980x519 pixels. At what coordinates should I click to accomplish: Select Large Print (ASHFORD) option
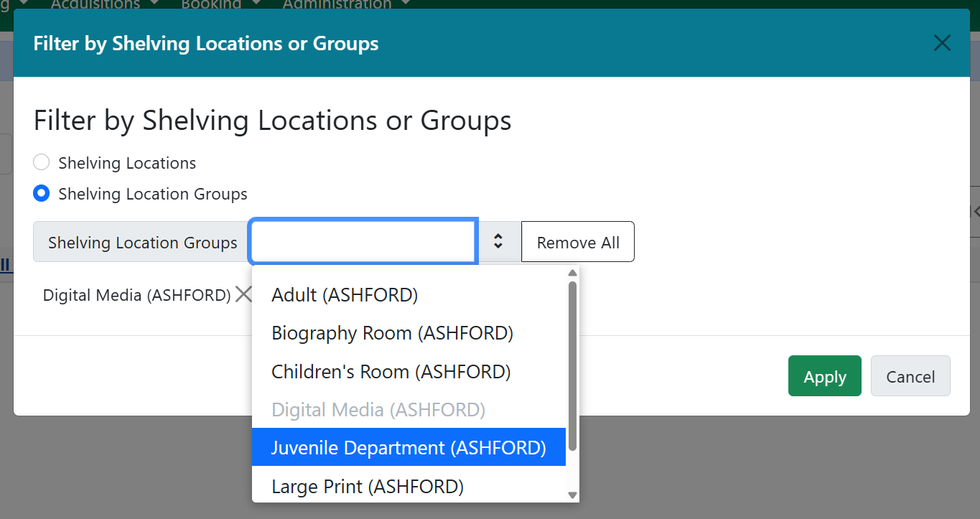coord(367,487)
